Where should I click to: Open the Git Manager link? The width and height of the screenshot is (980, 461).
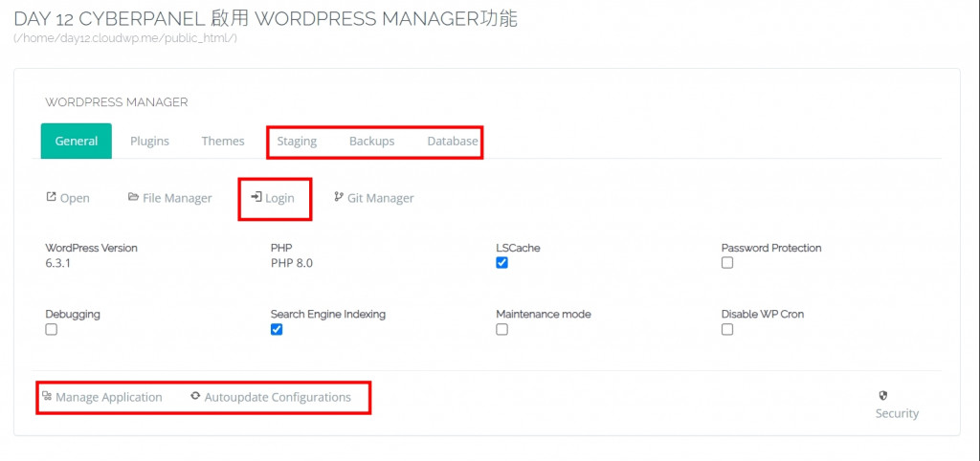pyautogui.click(x=381, y=198)
